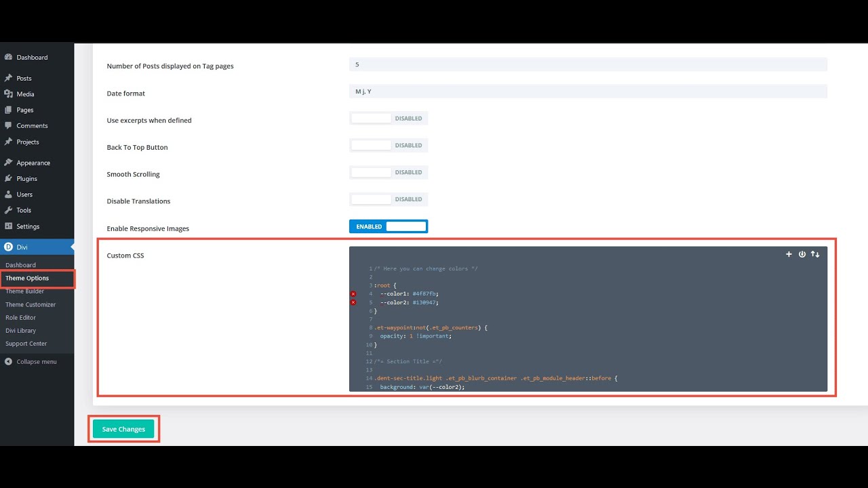Click the Tag pages post count field
The height and width of the screenshot is (488, 868).
pos(588,64)
